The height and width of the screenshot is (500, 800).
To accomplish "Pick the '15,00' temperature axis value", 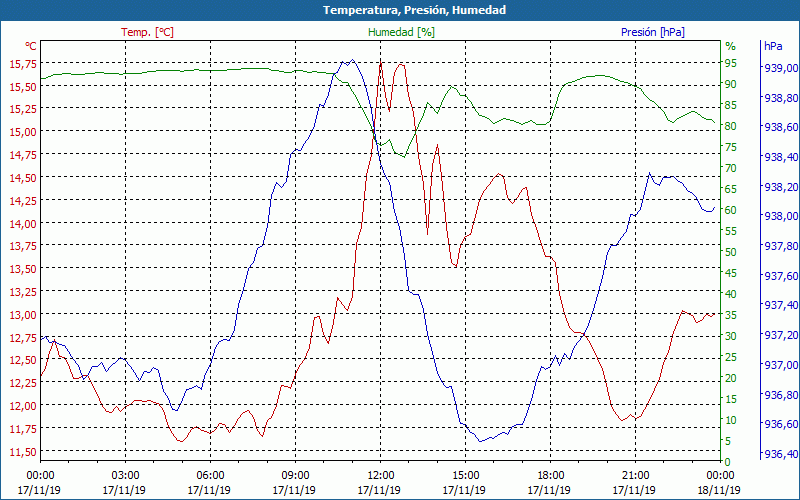I will pyautogui.click(x=23, y=132).
